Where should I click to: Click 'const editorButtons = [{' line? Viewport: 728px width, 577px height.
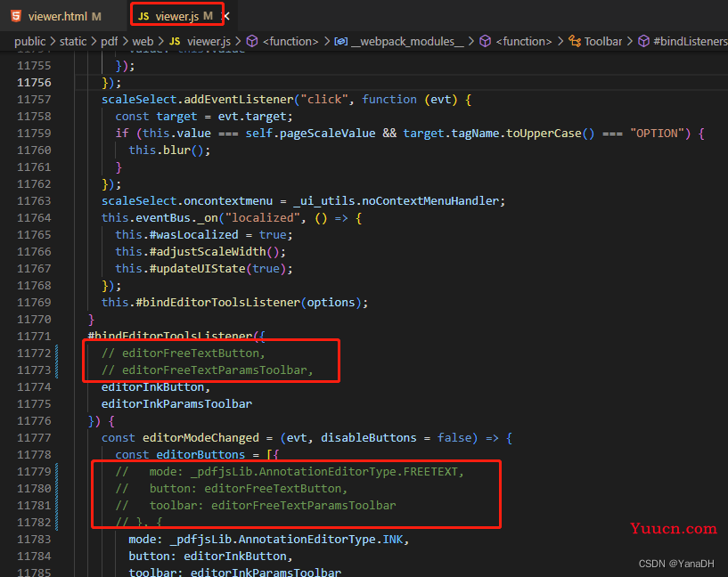click(x=197, y=454)
